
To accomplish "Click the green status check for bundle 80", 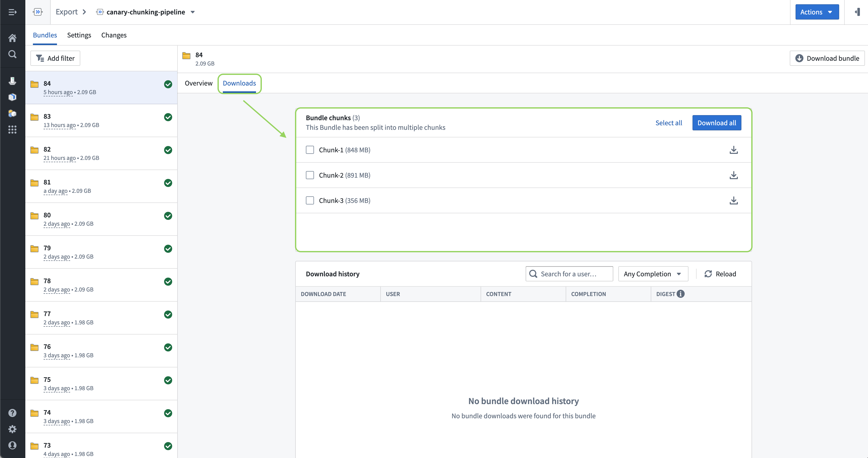I will click(x=168, y=216).
